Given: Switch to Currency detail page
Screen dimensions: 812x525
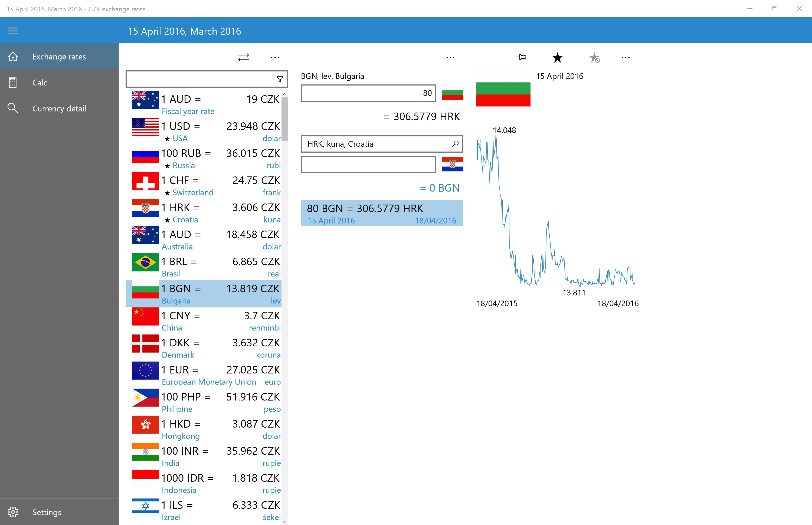Looking at the screenshot, I should click(59, 109).
